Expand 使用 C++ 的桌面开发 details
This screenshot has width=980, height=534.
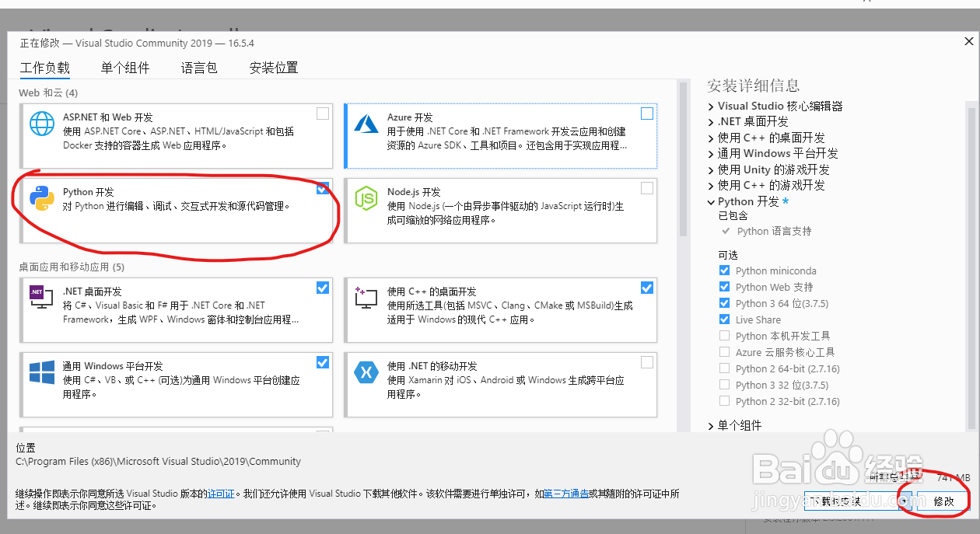(x=711, y=138)
